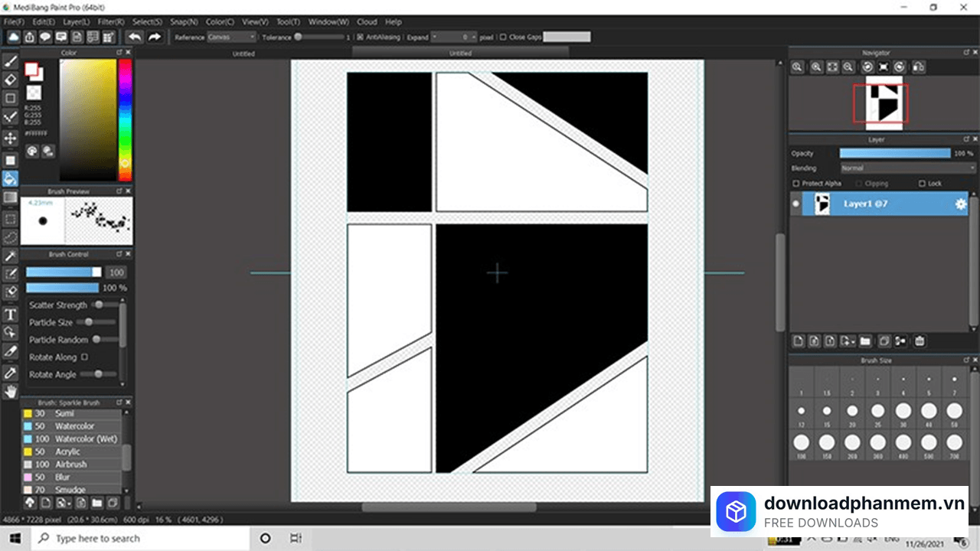This screenshot has height=551, width=980.
Task: Open Layer1 settings gear
Action: (960, 204)
